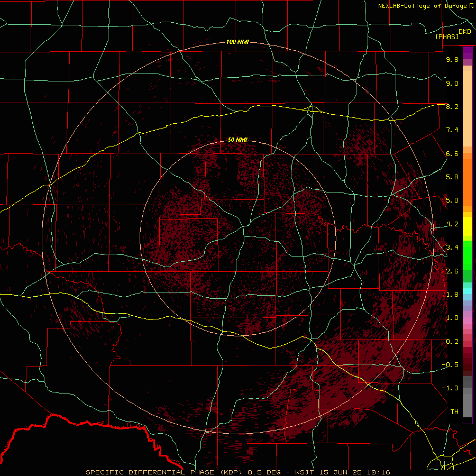The image size is (476, 476).
Task: Pick the gray segment next to TH
Action: click(x=467, y=406)
